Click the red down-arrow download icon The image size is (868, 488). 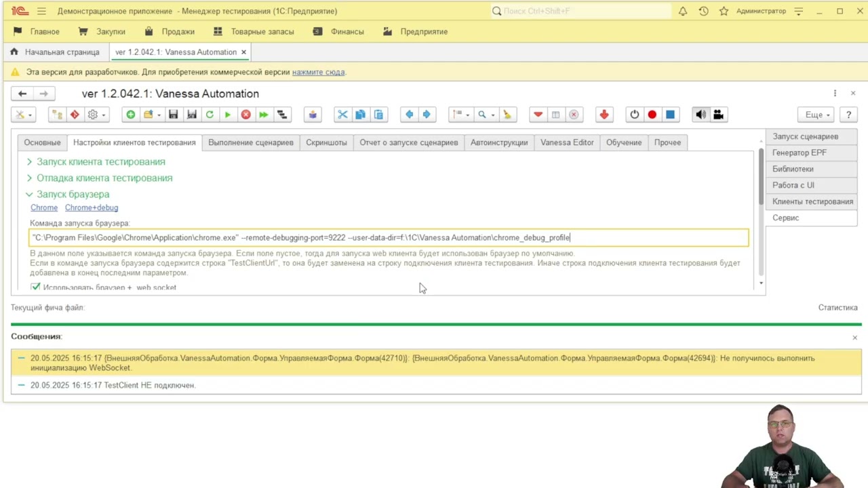[x=604, y=115]
